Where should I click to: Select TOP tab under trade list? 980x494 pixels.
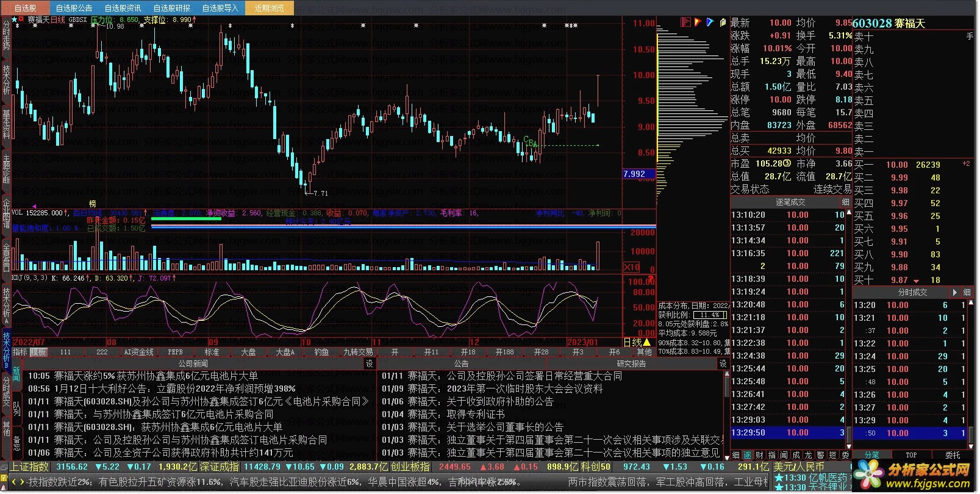911,455
